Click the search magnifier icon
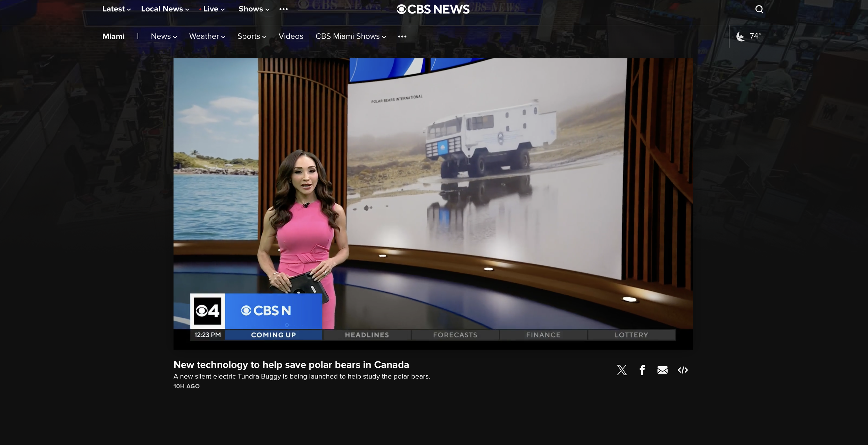 tap(759, 9)
